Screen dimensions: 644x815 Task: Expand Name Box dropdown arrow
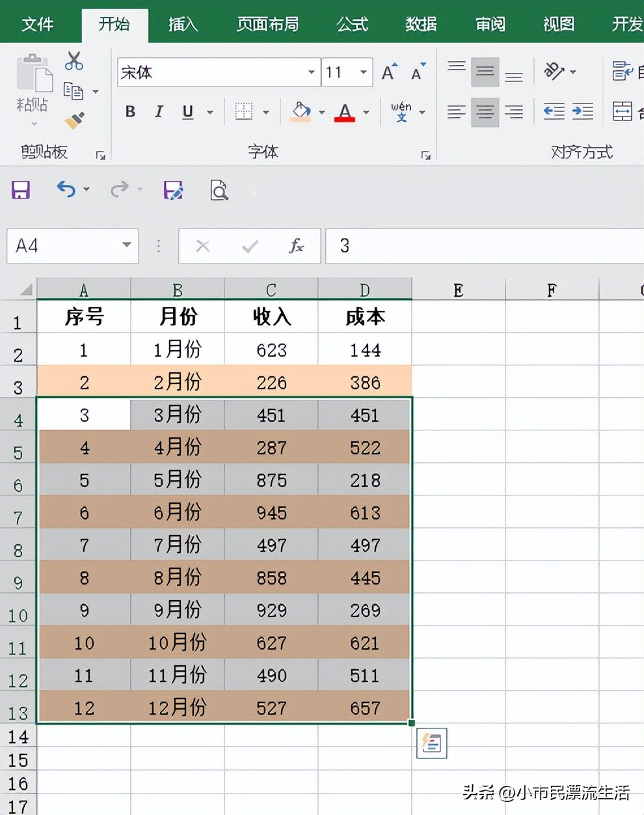pyautogui.click(x=127, y=245)
